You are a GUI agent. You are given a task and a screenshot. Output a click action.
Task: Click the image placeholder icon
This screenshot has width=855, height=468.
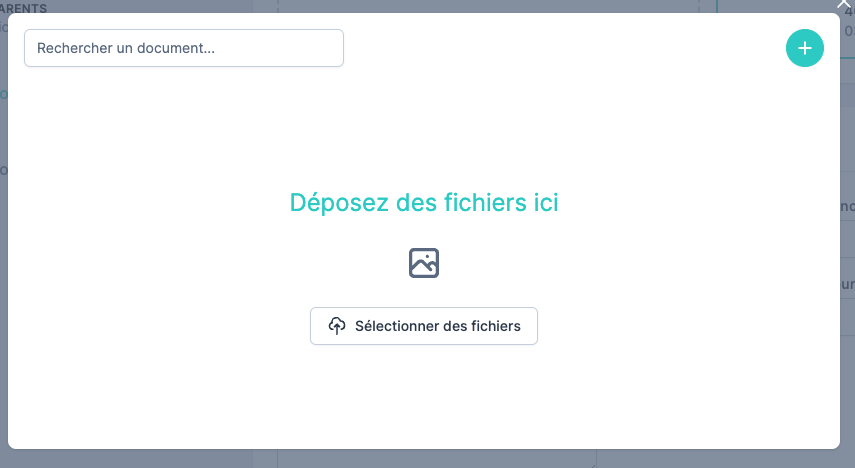[x=424, y=263]
